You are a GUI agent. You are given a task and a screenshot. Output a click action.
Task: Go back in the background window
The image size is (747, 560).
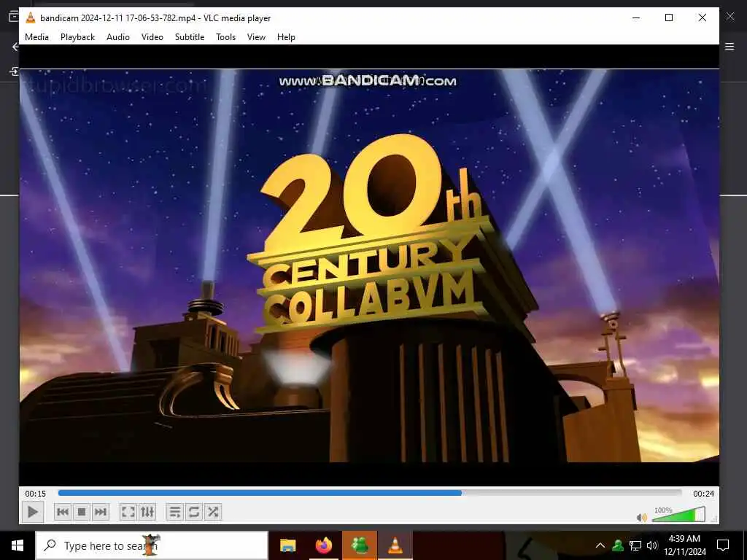click(x=15, y=46)
